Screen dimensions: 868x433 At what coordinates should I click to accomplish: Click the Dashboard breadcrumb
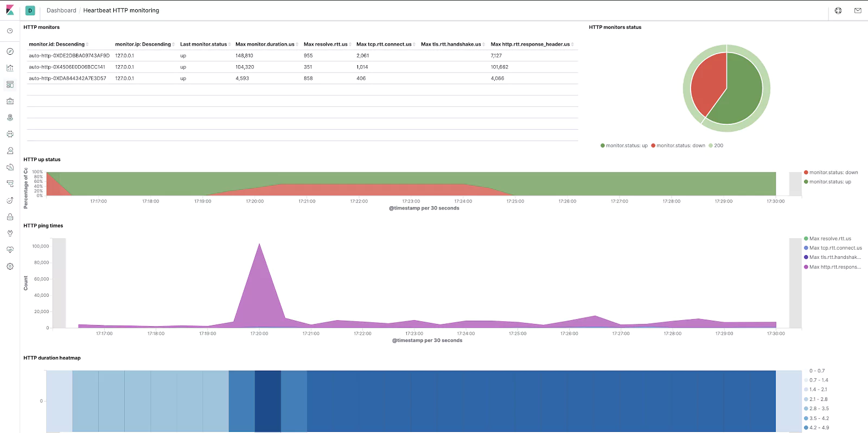click(x=61, y=10)
